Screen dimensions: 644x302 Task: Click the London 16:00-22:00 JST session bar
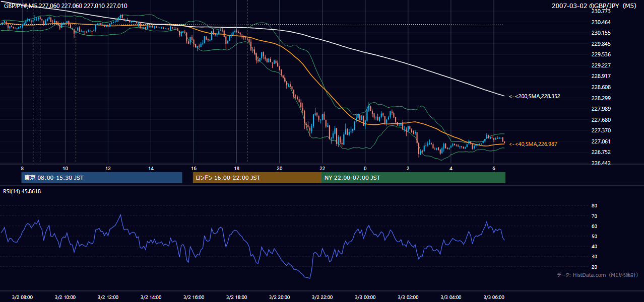click(257, 178)
